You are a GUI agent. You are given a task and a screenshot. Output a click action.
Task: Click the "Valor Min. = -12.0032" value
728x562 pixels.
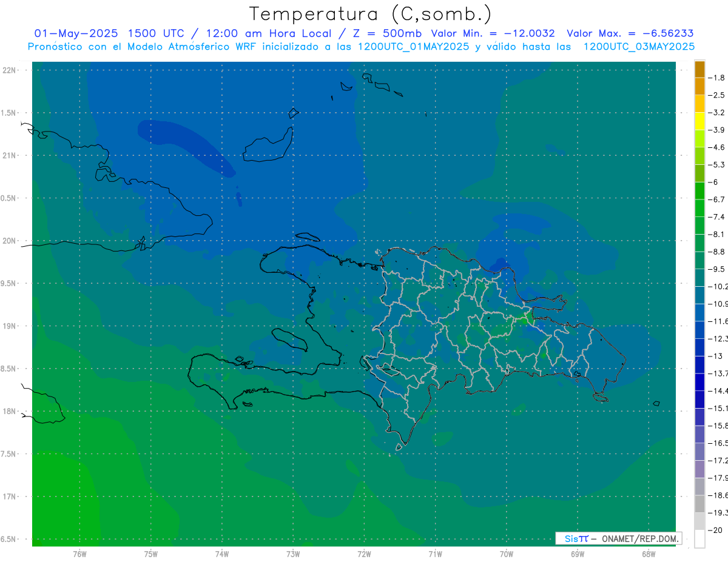(493, 33)
